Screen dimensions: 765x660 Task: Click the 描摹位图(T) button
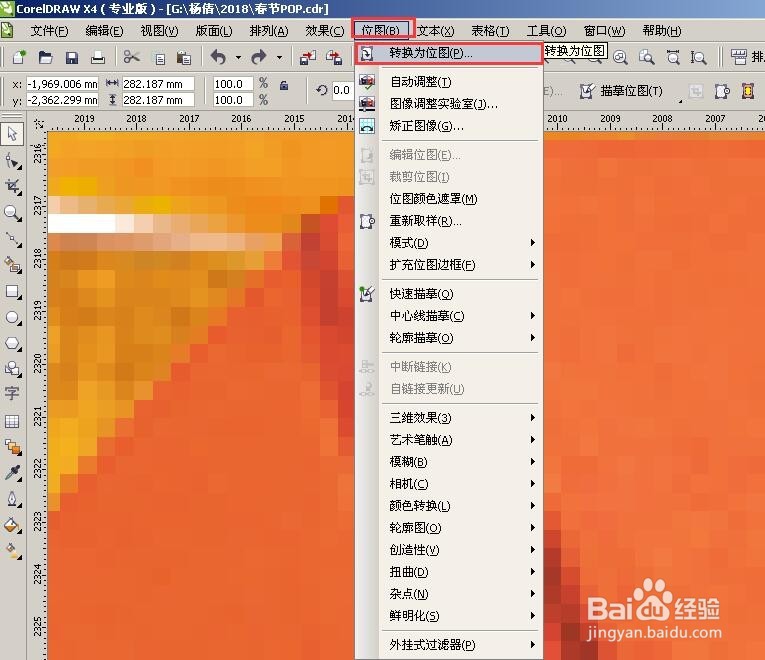coord(621,91)
